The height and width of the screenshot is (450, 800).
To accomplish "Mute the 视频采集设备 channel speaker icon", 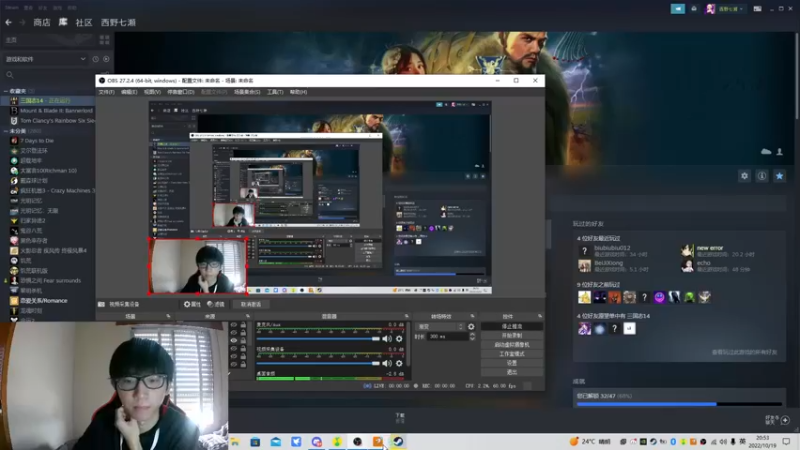I will [387, 363].
